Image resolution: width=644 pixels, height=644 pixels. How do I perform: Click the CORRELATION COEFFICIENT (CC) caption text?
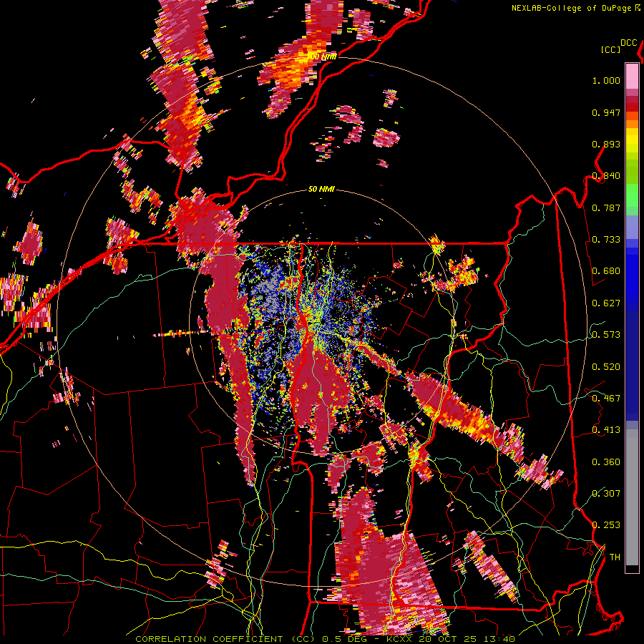pyautogui.click(x=226, y=639)
